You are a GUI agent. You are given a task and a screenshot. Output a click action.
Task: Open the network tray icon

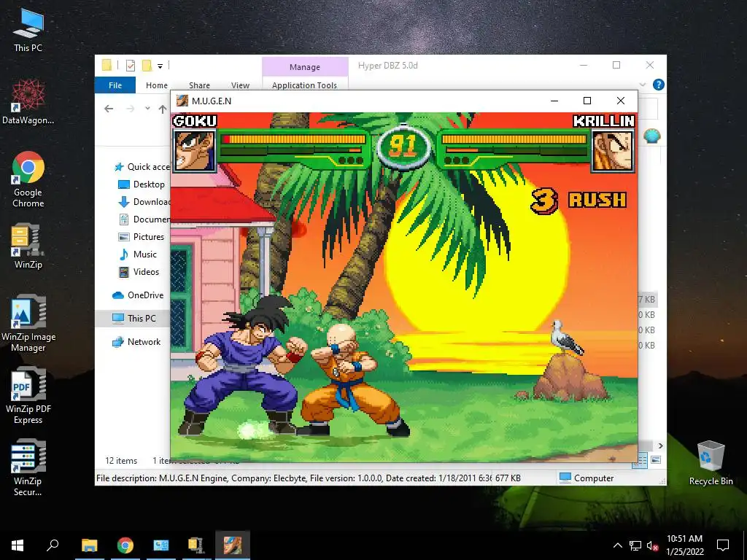coord(635,545)
